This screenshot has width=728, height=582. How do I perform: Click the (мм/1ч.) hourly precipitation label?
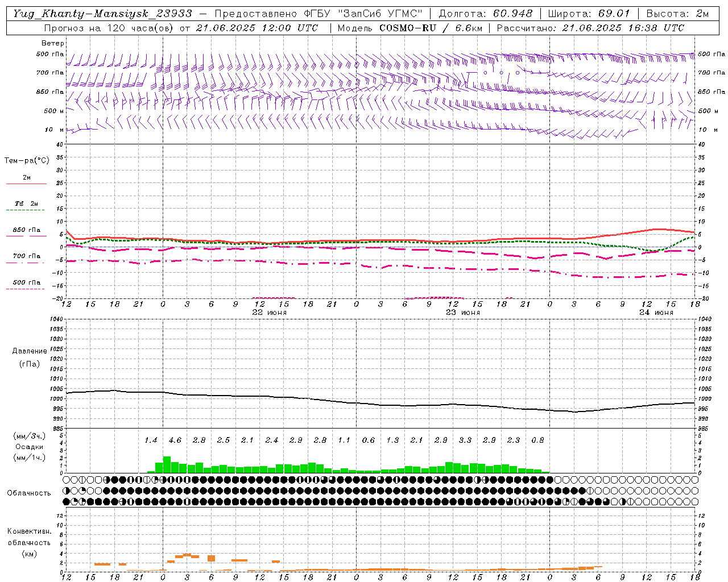click(x=30, y=458)
